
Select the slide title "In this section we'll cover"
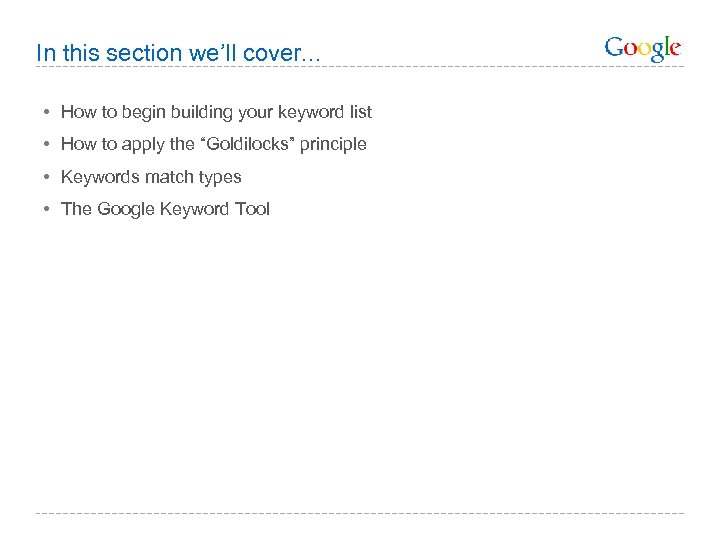(x=179, y=53)
